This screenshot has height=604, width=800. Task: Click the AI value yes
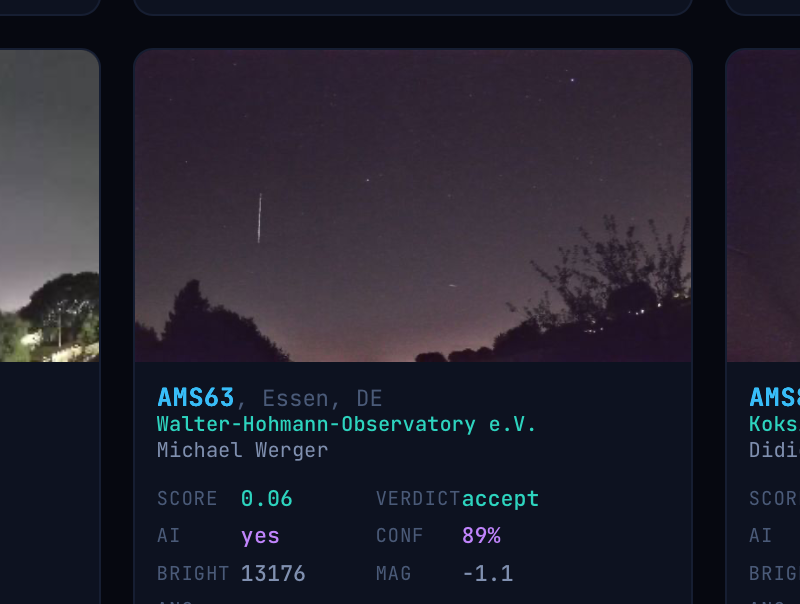pos(260,536)
